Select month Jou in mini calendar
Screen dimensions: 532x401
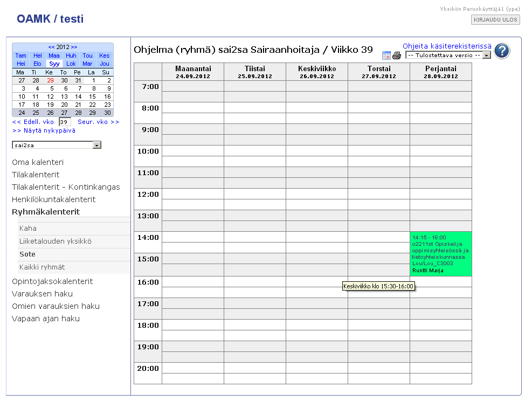click(105, 64)
